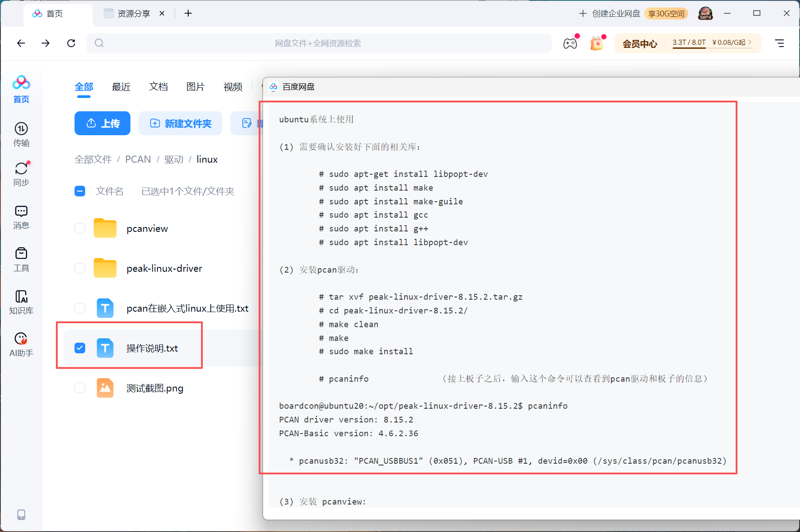Select the 文档 documents tab
This screenshot has height=532, width=800.
tap(158, 87)
